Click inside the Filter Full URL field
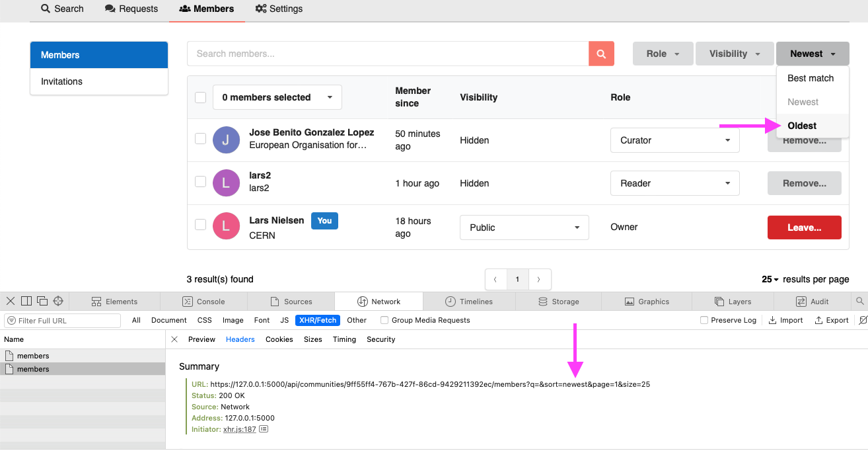This screenshot has width=868, height=451. [62, 320]
